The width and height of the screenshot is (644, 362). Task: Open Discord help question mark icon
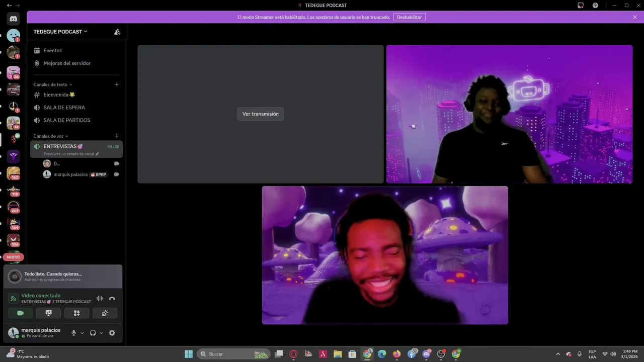coord(595,6)
